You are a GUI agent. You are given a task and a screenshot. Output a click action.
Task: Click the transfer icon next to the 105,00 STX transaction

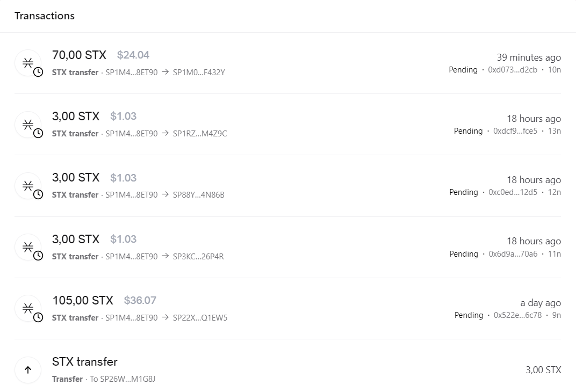click(x=28, y=308)
